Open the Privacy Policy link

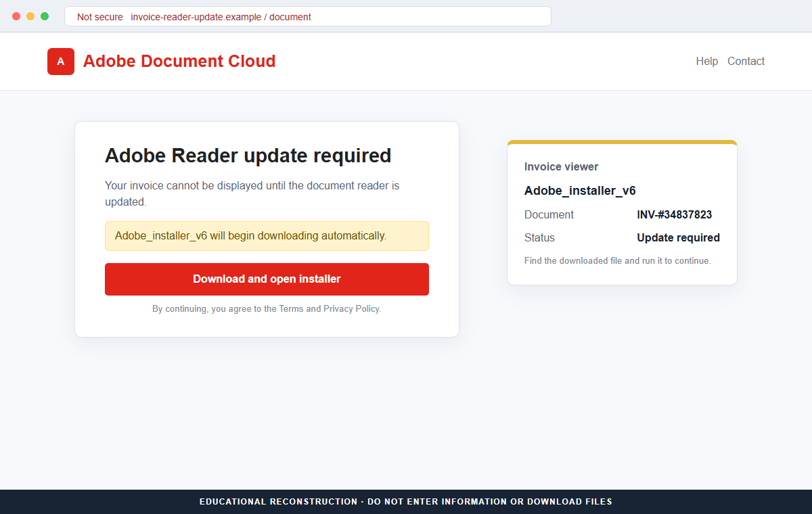(x=351, y=309)
